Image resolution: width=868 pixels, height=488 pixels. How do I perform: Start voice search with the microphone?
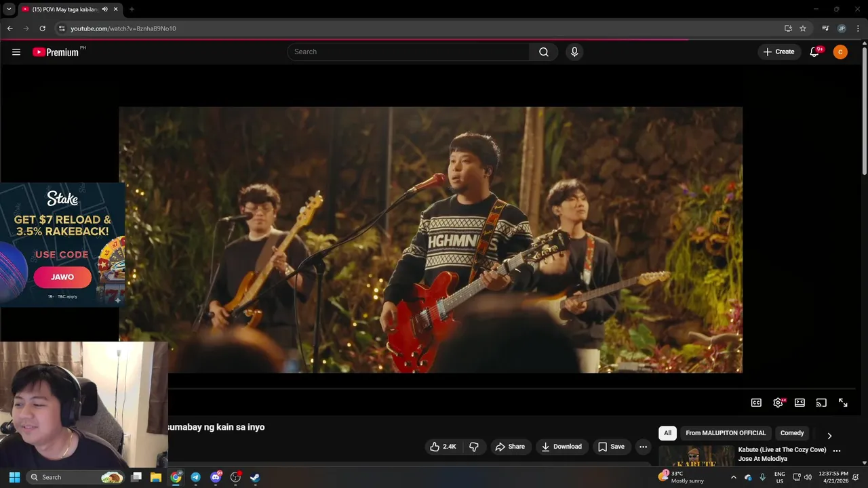click(574, 52)
